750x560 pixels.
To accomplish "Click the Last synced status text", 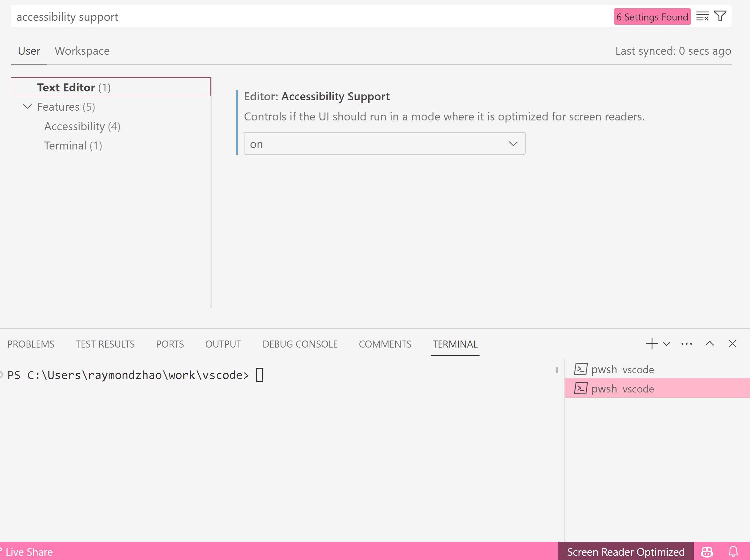I will 673,51.
